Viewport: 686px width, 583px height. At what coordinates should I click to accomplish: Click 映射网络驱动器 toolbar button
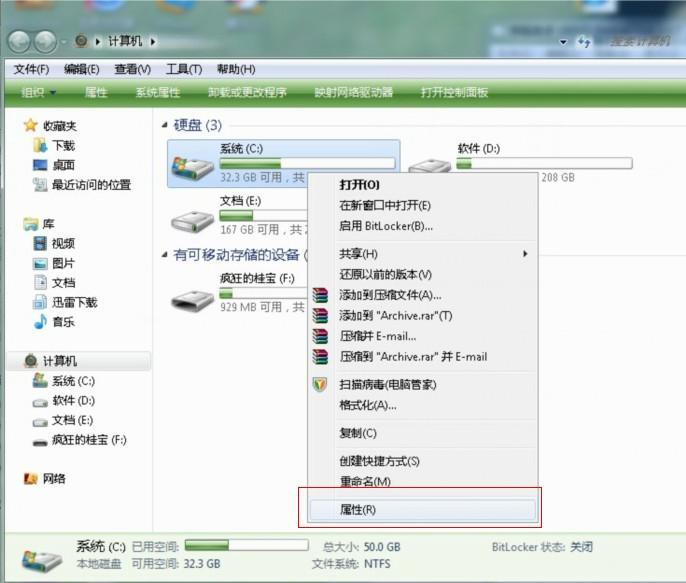coord(354,92)
